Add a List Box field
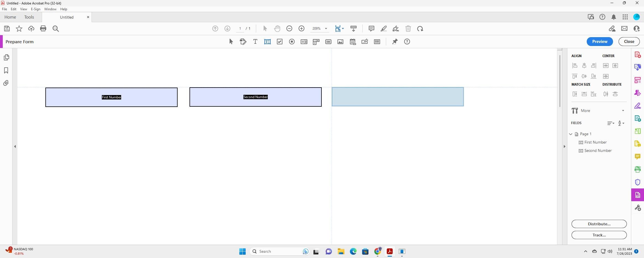This screenshot has width=644, height=258. tap(303, 42)
